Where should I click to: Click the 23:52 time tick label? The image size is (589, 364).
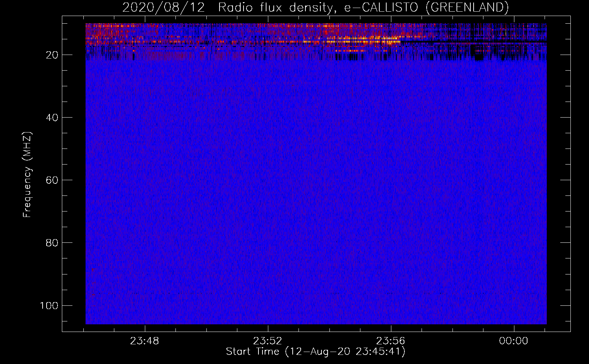pyautogui.click(x=268, y=341)
